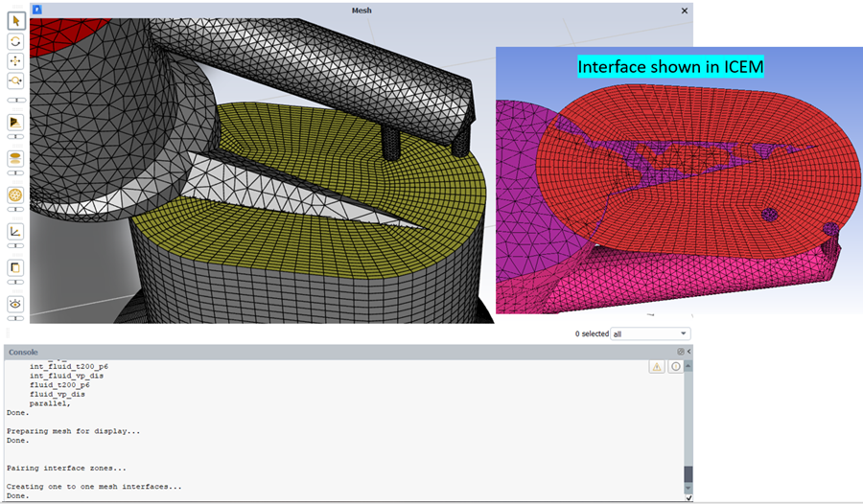This screenshot has height=504, width=863.
Task: Expand the handle below the axes icon
Action: (x=16, y=245)
